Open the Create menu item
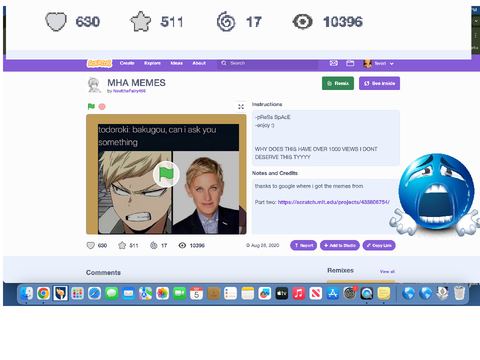Screen dimensions: 480x360 pos(127,63)
